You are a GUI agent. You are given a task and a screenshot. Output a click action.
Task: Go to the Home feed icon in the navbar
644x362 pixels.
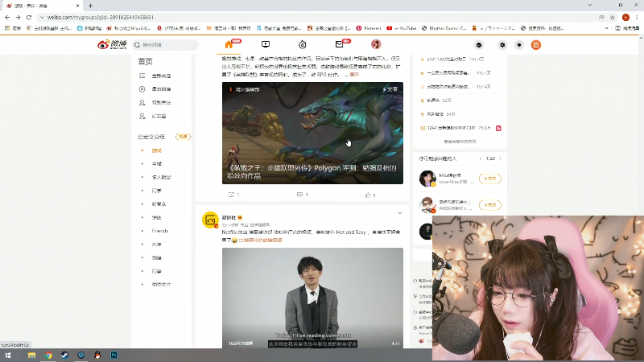point(229,44)
